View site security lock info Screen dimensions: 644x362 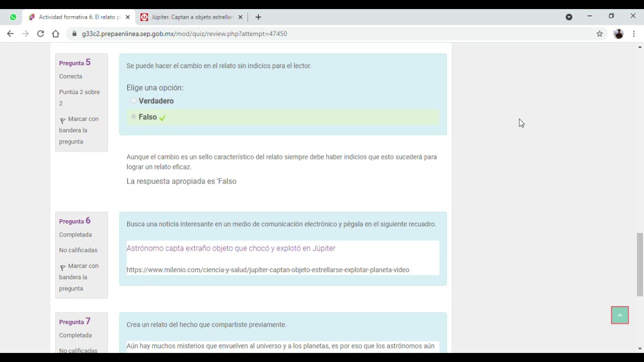(74, 34)
